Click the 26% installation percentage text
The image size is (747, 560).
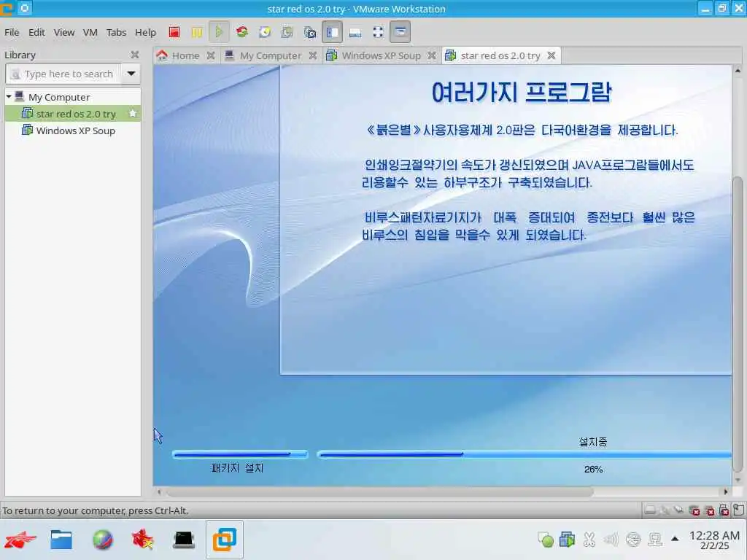[x=593, y=469]
